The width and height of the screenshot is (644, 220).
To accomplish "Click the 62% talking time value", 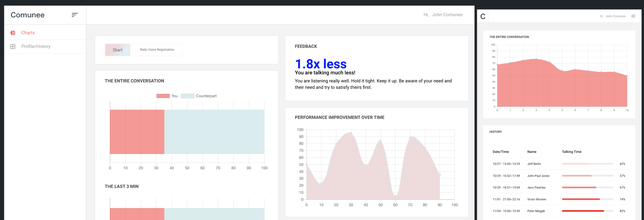I will coord(622,164).
